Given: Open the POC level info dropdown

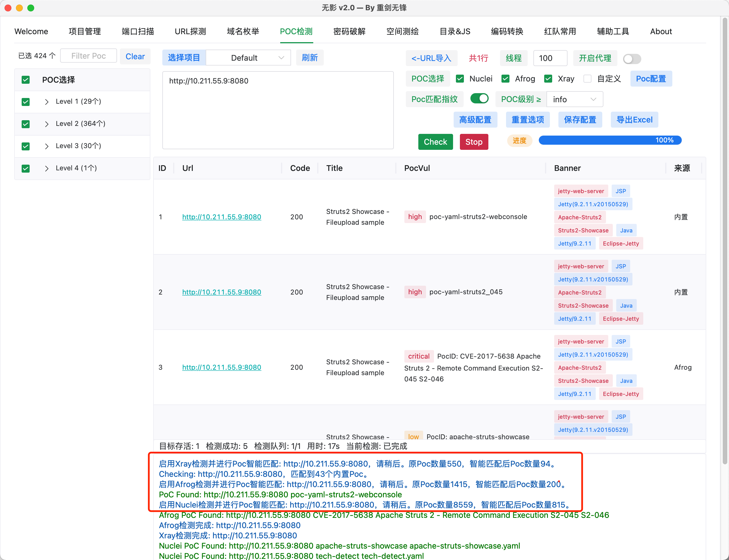Looking at the screenshot, I should tap(574, 99).
